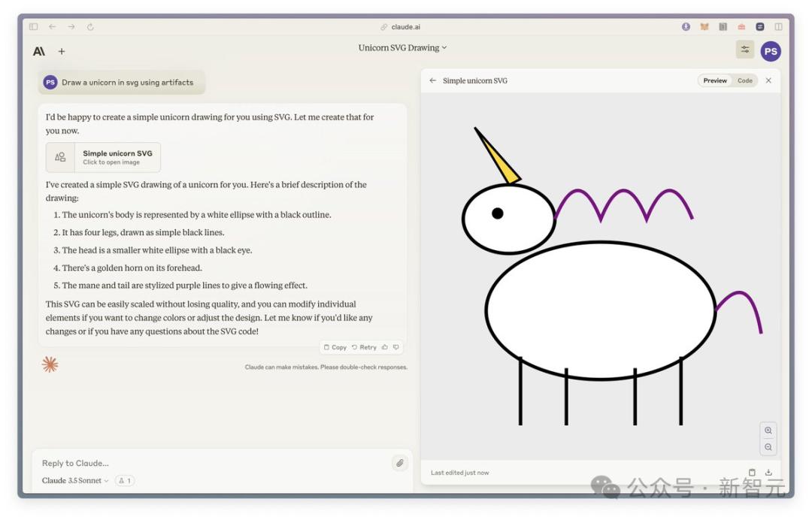This screenshot has height=520, width=812.
Task: Download the unicorn SVG artifact
Action: (x=768, y=473)
